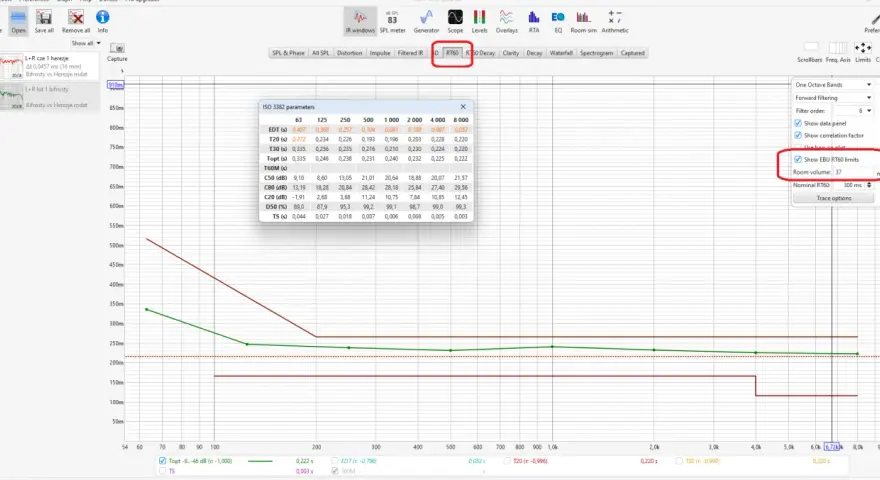Open the EQ window

(x=558, y=21)
